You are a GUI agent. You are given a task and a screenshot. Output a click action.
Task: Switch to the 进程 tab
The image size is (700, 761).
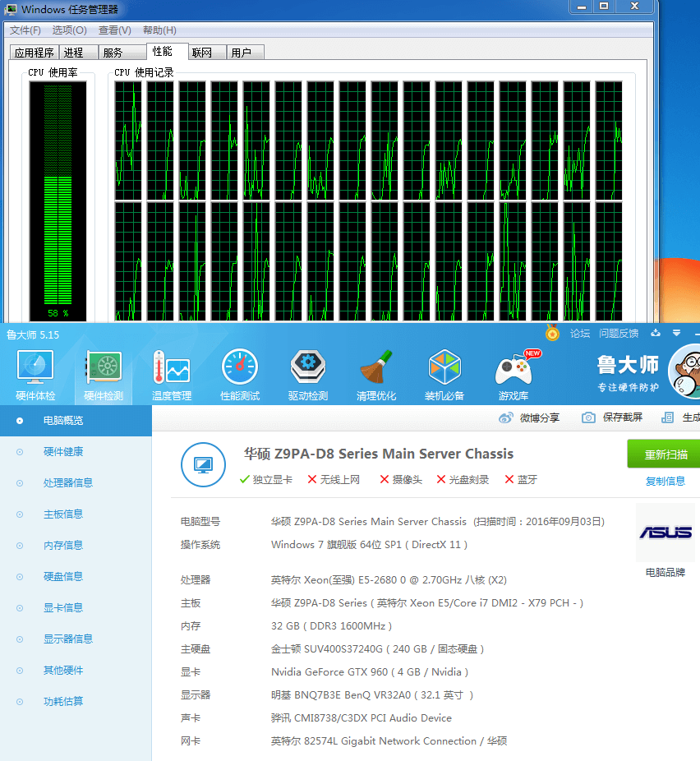pyautogui.click(x=78, y=53)
